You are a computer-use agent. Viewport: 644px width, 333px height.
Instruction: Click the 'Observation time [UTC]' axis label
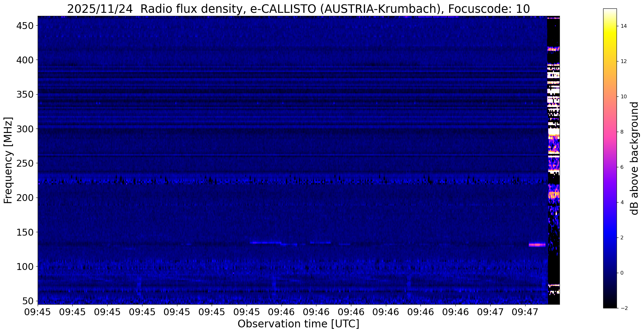(x=298, y=324)
